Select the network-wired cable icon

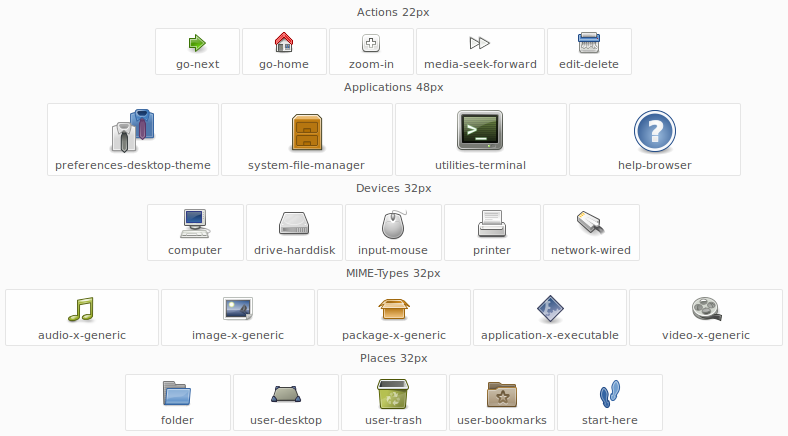tap(590, 223)
